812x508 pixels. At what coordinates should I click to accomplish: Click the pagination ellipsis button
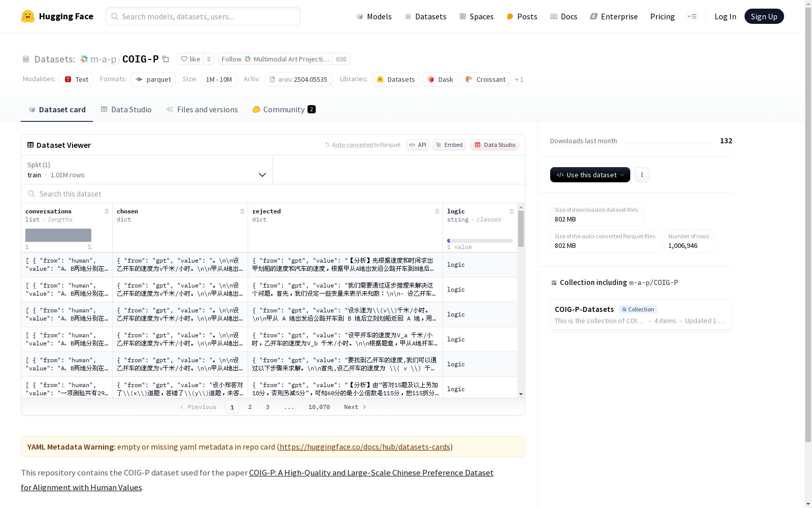tap(289, 407)
